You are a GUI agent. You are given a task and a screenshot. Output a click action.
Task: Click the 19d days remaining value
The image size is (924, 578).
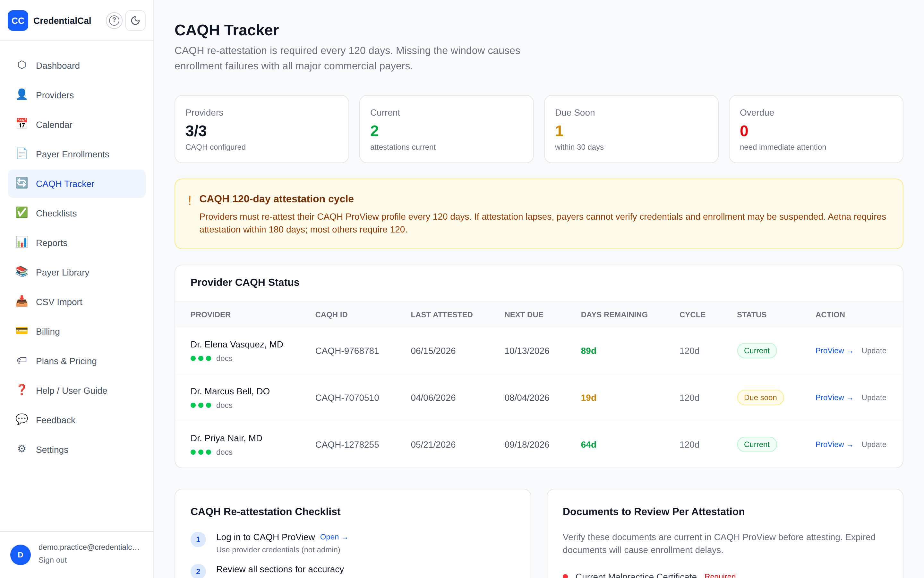588,398
